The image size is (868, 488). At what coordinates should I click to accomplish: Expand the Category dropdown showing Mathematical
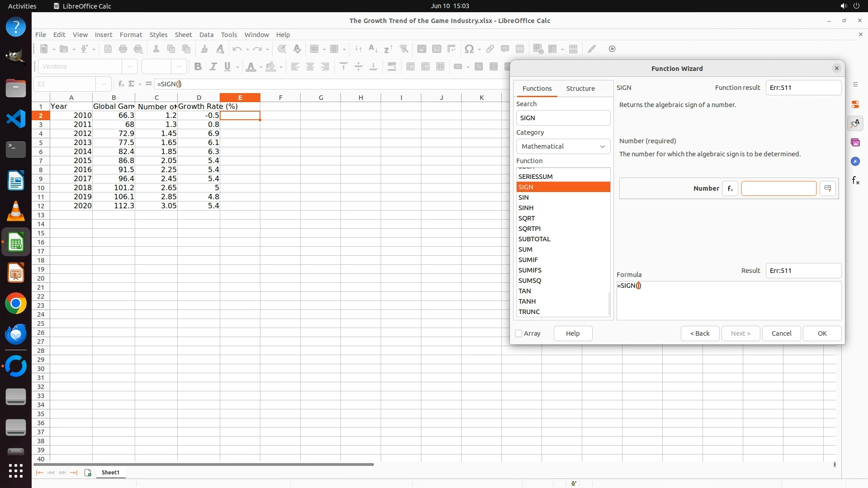pos(563,146)
